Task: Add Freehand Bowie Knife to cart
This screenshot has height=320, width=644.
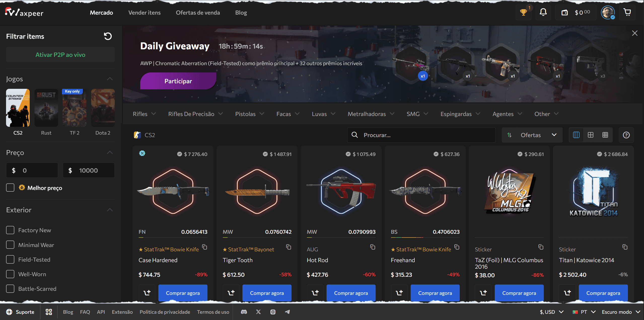Action: pyautogui.click(x=399, y=293)
